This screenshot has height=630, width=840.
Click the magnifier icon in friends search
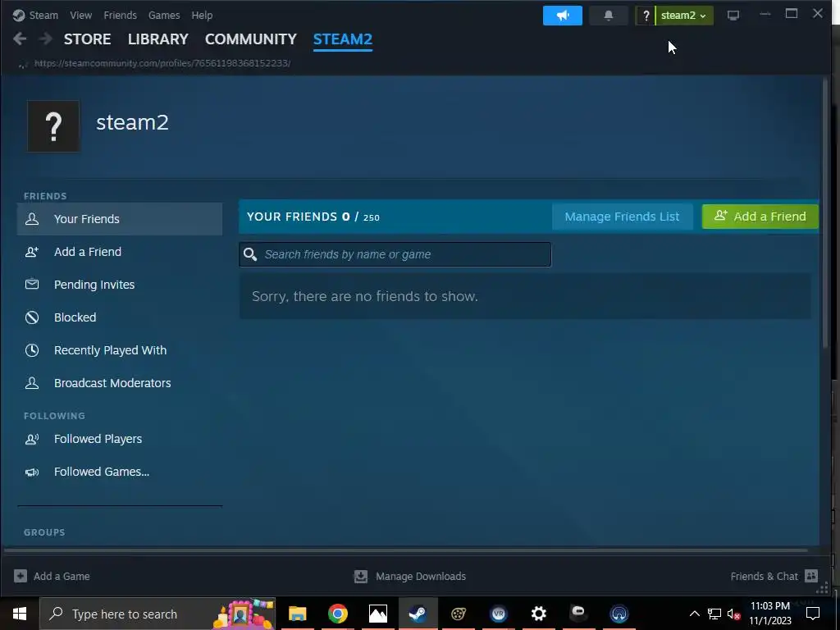click(250, 254)
